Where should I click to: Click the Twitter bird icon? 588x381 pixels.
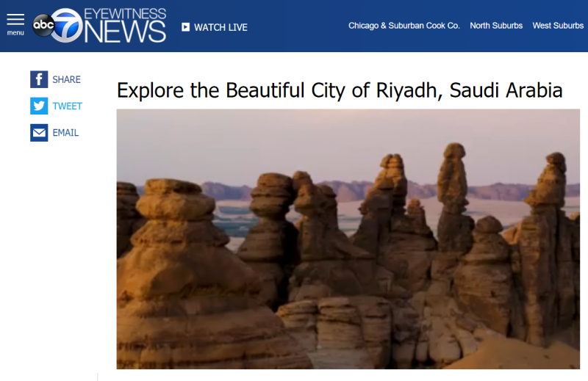click(x=39, y=106)
